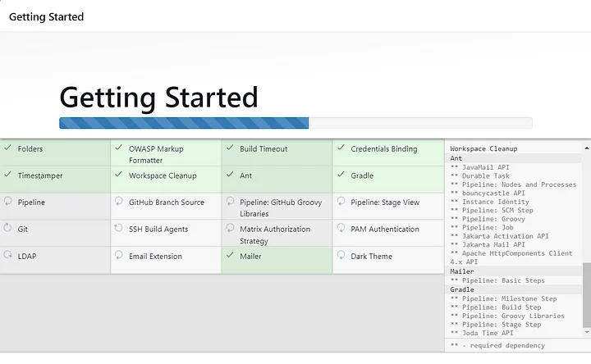Click the JavaMail API log entry
The width and height of the screenshot is (591, 364).
point(480,167)
